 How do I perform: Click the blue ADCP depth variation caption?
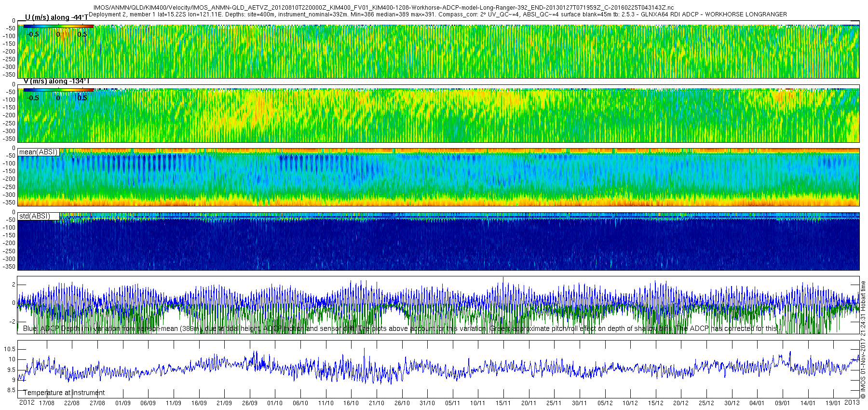point(400,328)
